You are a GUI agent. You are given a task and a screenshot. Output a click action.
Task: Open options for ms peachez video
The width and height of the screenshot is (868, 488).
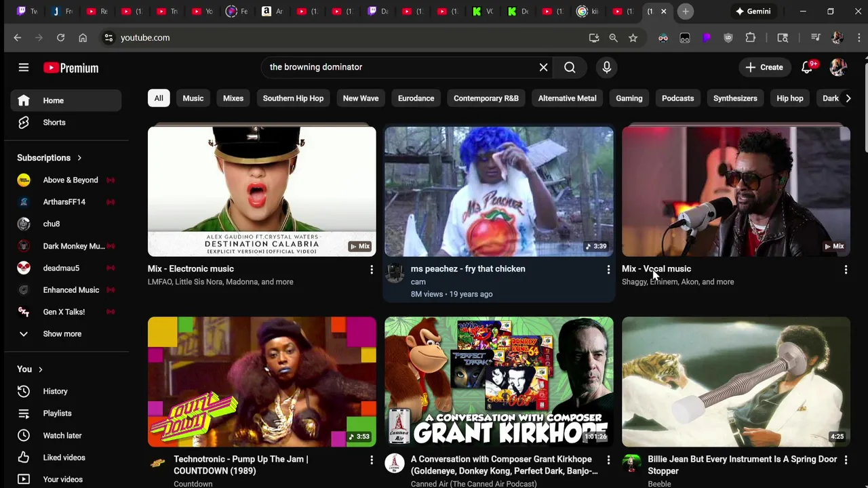[x=608, y=270]
